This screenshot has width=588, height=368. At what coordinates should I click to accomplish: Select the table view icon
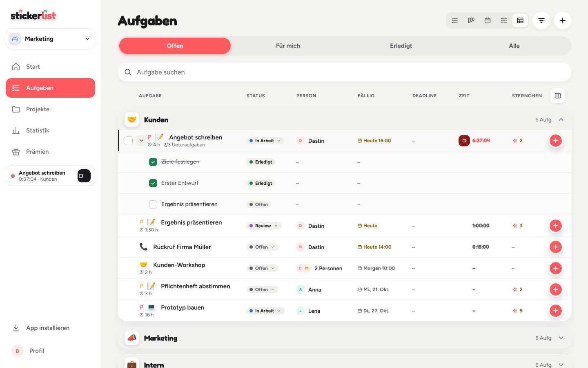(520, 20)
